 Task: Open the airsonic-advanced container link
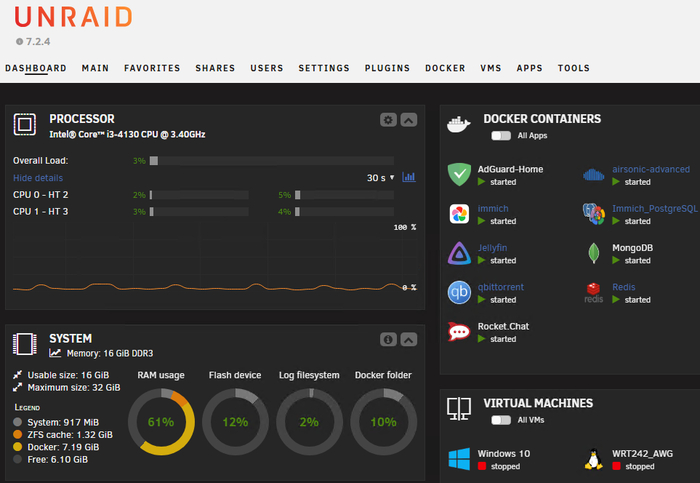(x=650, y=169)
